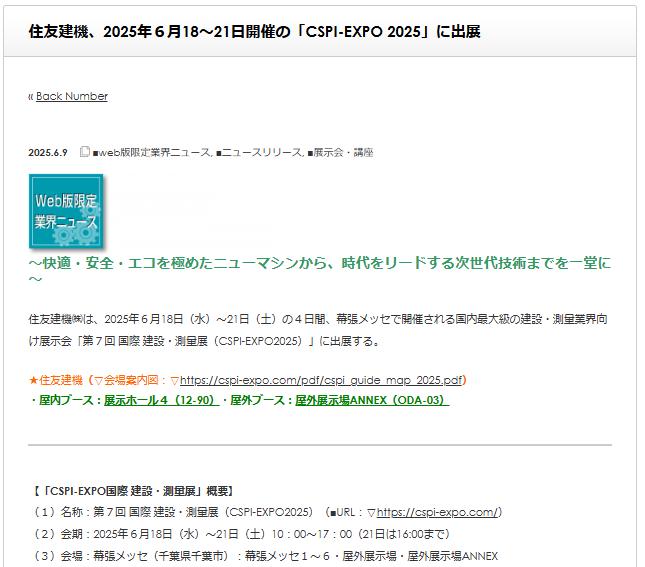Open the 展示ホール4(12-90) link
The width and height of the screenshot is (645, 567).
coord(161,400)
